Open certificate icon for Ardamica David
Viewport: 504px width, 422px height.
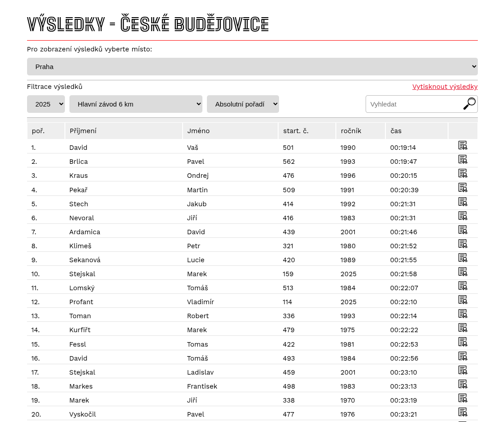coord(463,230)
